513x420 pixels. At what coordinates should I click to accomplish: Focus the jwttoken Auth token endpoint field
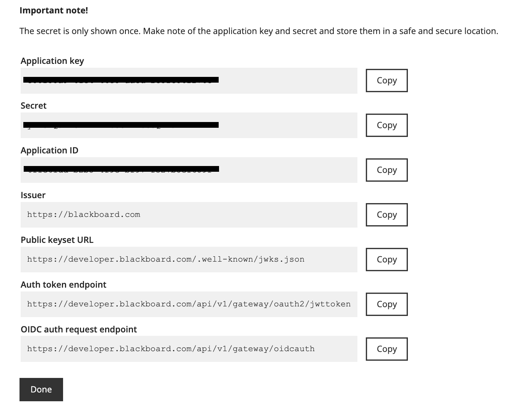click(189, 304)
